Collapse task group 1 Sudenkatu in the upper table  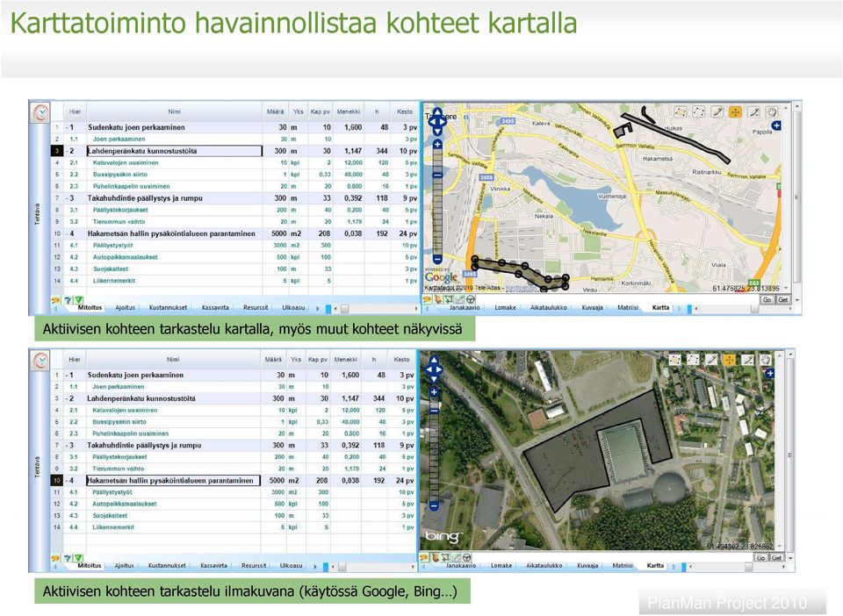68,128
